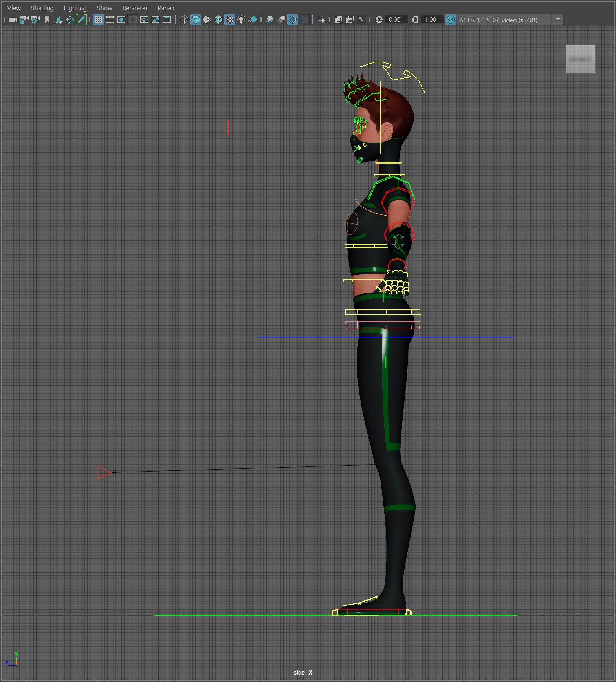Click the Select Camera icon

(x=13, y=20)
